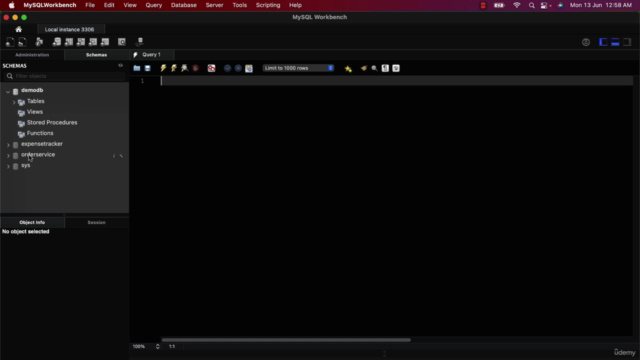Commit transaction checkmark icon
This screenshot has width=640, height=360.
(227, 68)
